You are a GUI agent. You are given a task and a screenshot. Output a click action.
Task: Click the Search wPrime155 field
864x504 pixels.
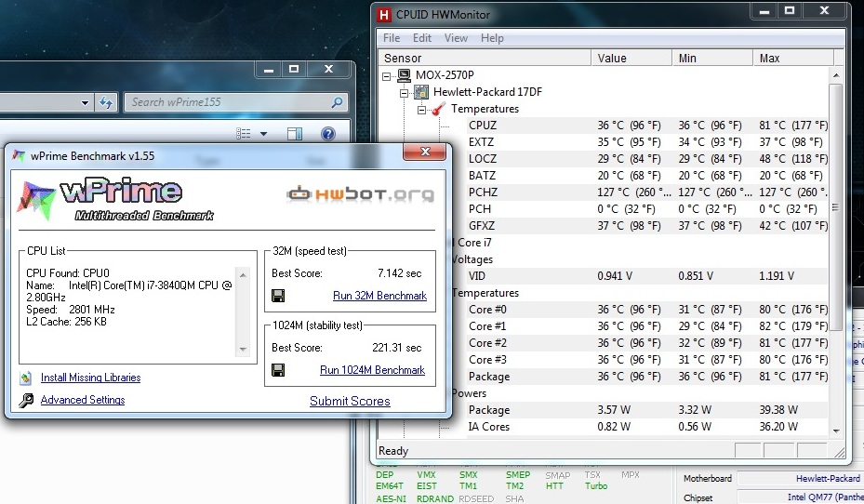click(x=236, y=102)
